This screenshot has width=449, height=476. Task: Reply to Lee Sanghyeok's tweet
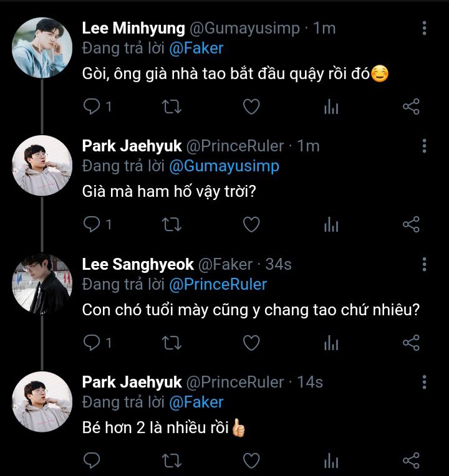coord(92,343)
